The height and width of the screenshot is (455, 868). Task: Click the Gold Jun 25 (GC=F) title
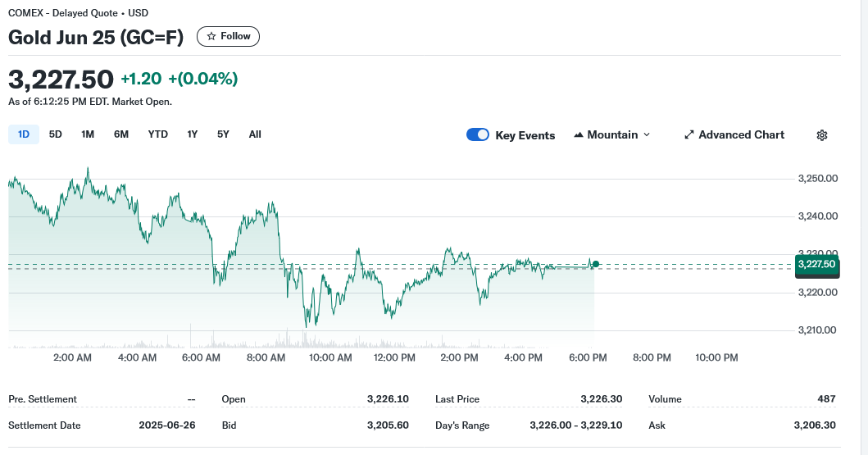(96, 37)
